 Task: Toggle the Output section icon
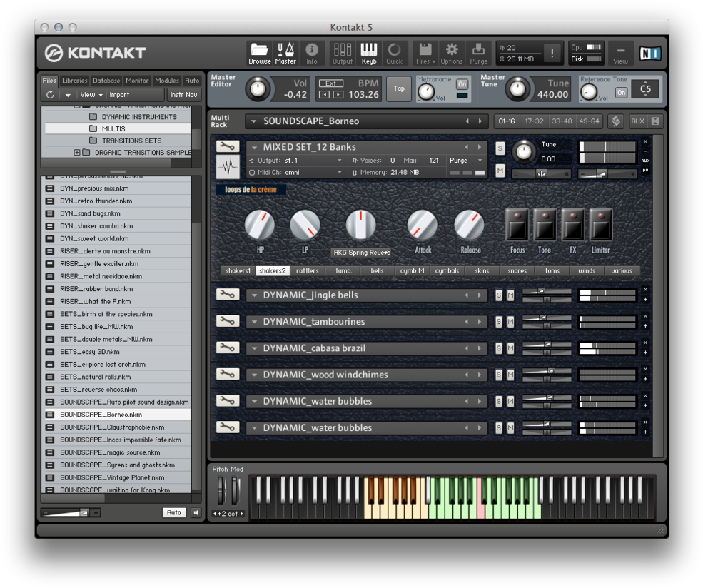[343, 54]
